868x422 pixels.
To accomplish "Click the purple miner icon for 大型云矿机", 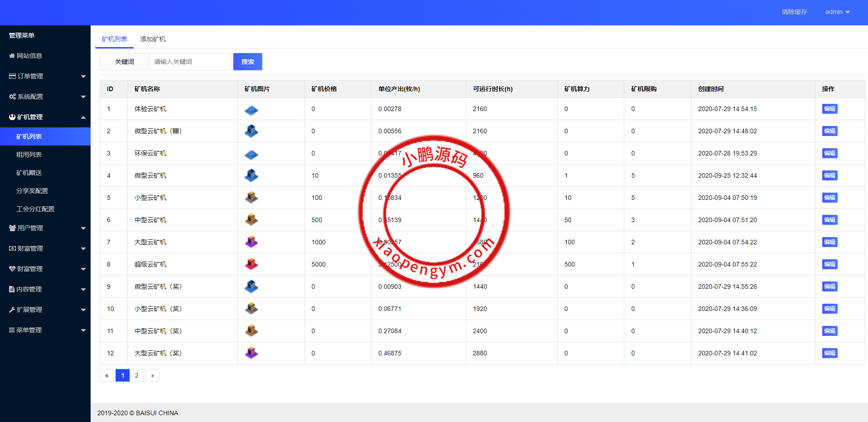I will [251, 242].
